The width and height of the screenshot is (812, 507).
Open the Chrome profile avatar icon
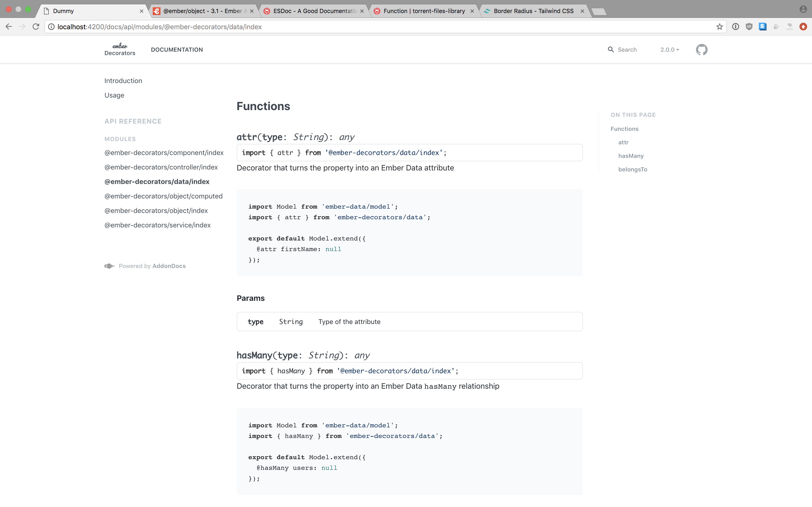(803, 9)
